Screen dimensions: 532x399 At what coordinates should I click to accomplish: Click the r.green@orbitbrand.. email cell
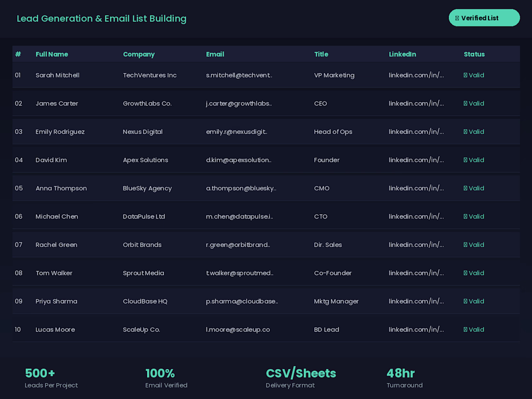(x=238, y=245)
